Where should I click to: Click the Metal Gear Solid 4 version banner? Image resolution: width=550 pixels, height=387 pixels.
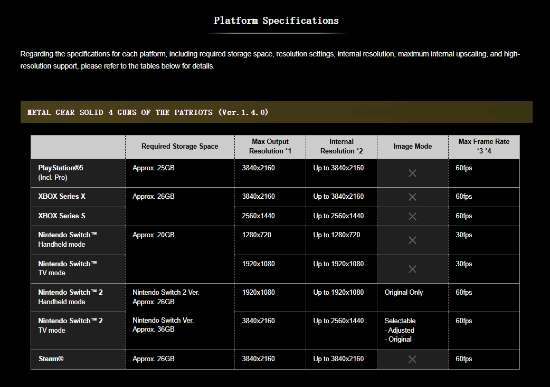click(276, 112)
